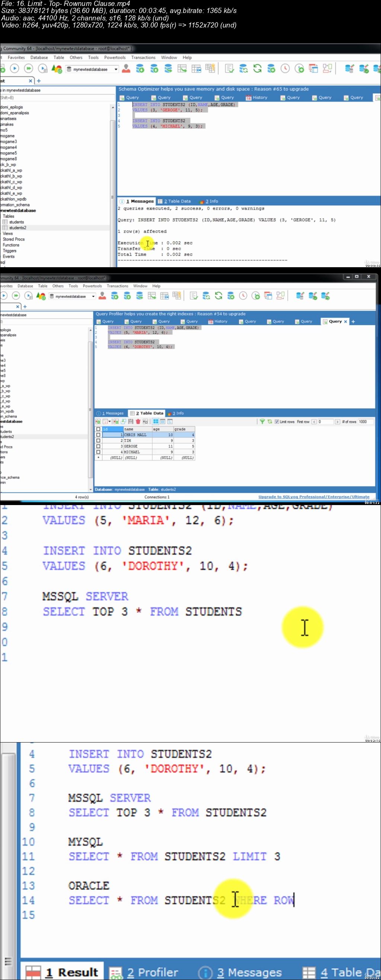The height and width of the screenshot is (980, 381).
Task: Click the refresh icon beside the filter funnel
Action: pos(270,421)
